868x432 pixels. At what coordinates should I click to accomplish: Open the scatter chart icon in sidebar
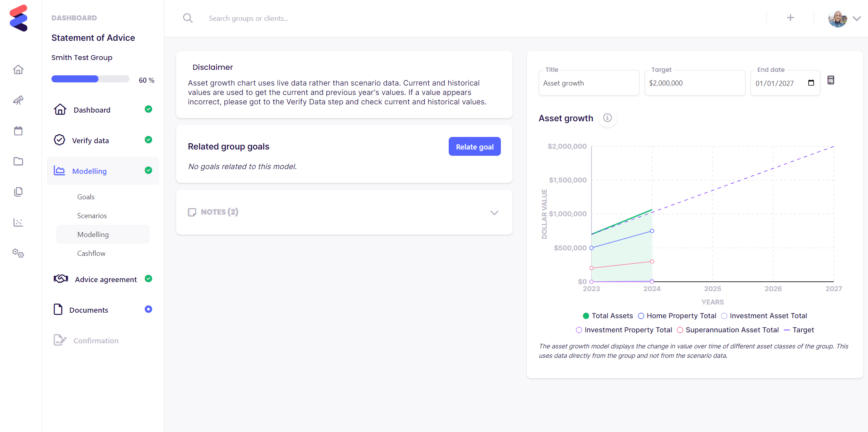[18, 222]
